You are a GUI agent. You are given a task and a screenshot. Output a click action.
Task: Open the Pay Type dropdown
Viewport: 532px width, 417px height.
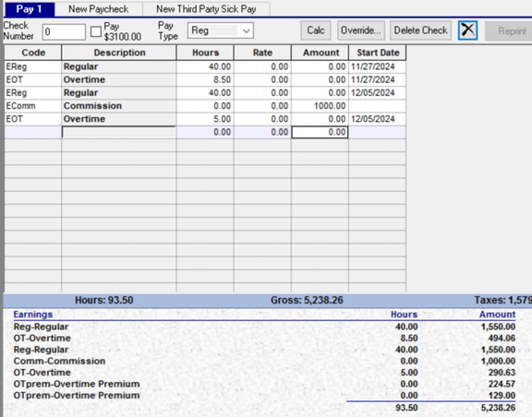click(221, 30)
